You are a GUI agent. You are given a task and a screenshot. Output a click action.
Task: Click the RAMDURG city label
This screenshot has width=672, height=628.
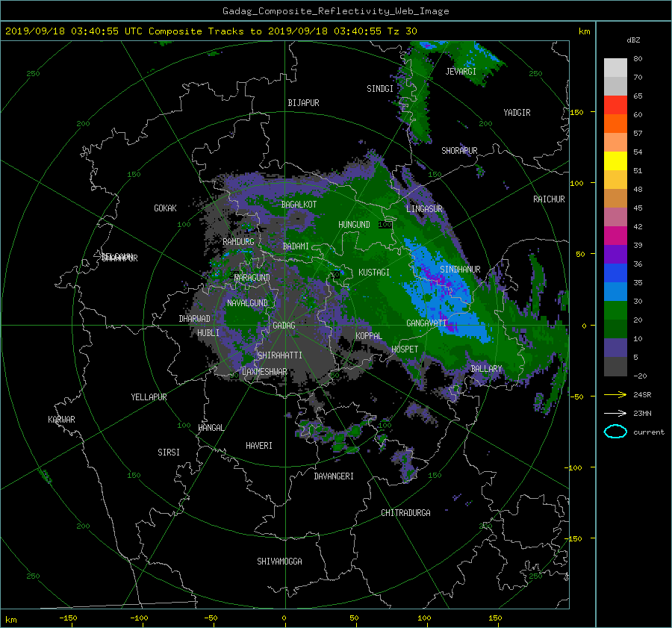pyautogui.click(x=238, y=242)
